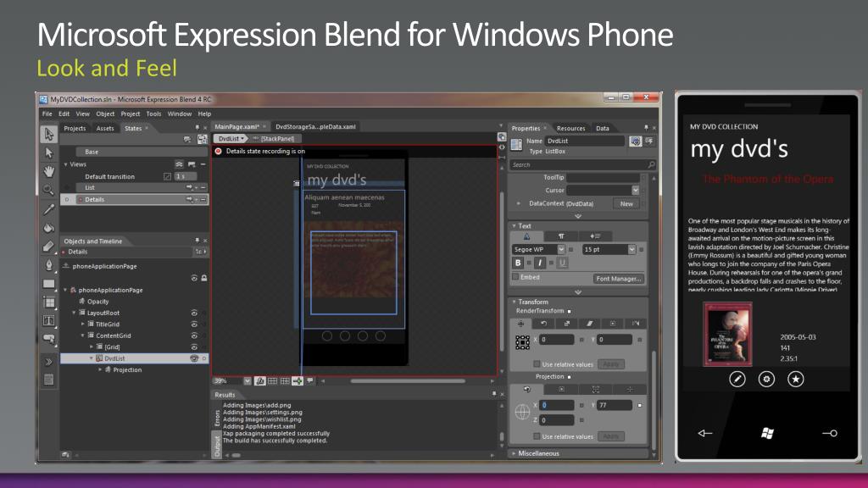Screen dimensions: 868x488
Task: Choose the Zoom magnifier tool
Action: [48, 191]
